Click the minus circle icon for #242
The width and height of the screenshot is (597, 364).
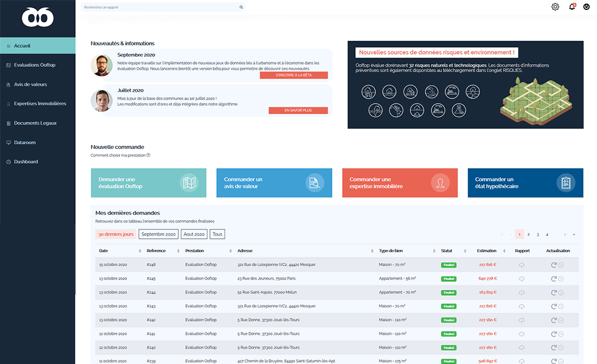pyautogui.click(x=561, y=320)
